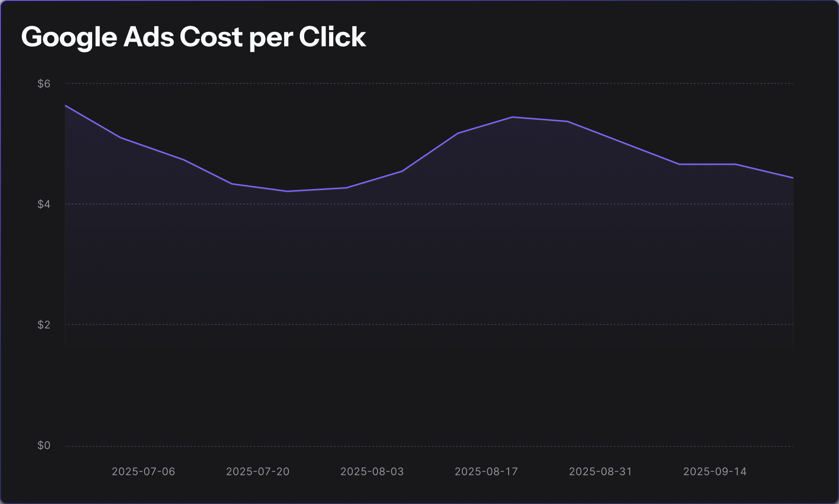Click the 2025-07-06 date label
This screenshot has width=839, height=504.
click(143, 472)
